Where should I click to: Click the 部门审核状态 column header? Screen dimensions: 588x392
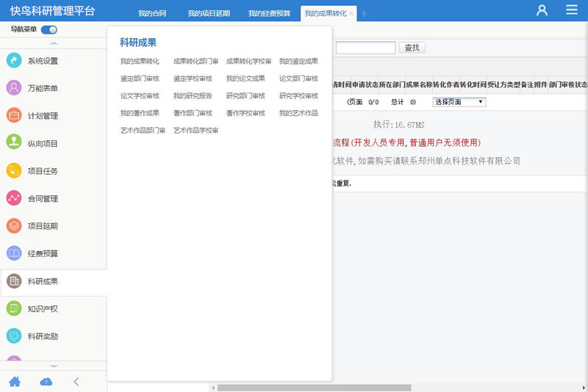(568, 84)
